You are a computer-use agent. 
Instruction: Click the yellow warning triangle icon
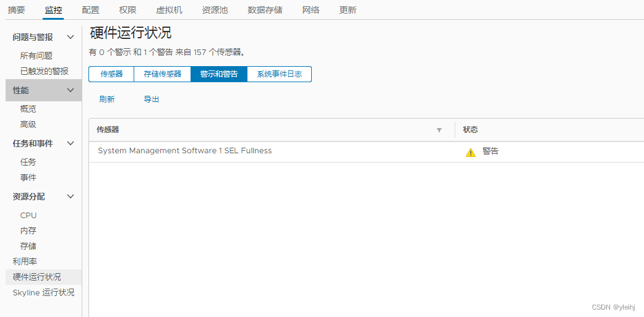click(471, 152)
